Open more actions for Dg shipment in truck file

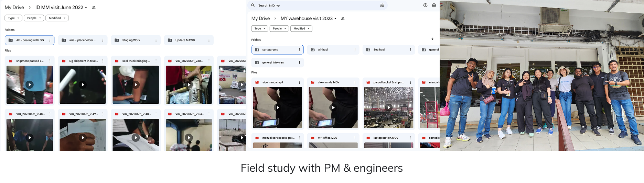tap(103, 61)
